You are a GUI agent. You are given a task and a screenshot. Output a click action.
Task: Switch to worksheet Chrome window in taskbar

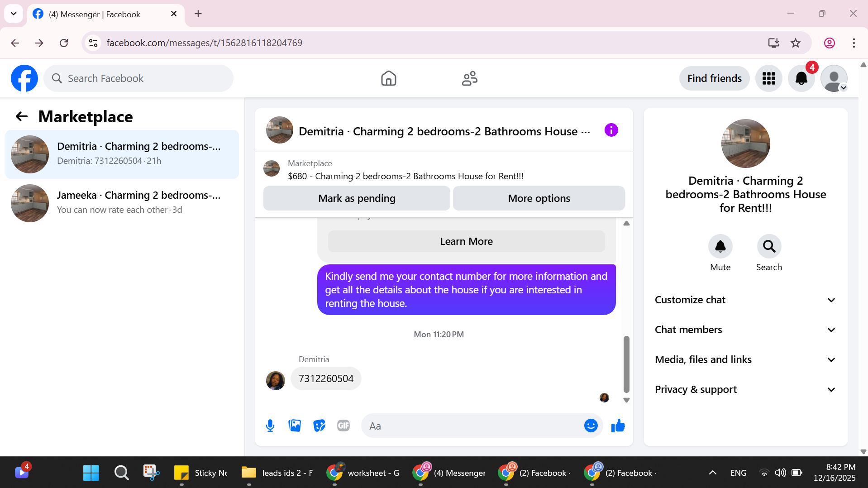point(363,473)
